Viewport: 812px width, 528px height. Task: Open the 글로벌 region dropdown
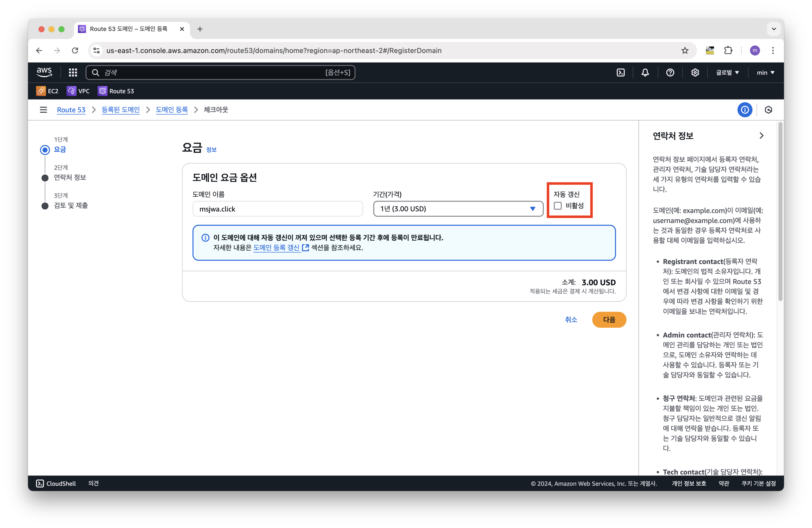[x=727, y=72]
